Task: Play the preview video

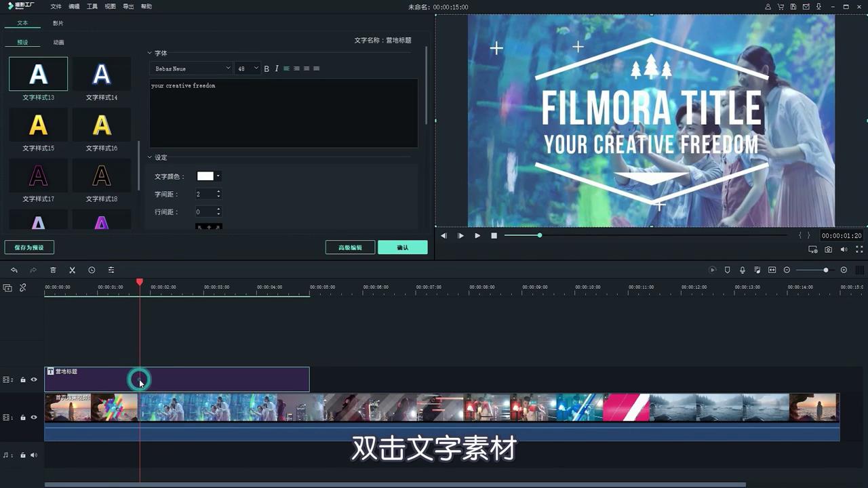Action: pos(477,235)
